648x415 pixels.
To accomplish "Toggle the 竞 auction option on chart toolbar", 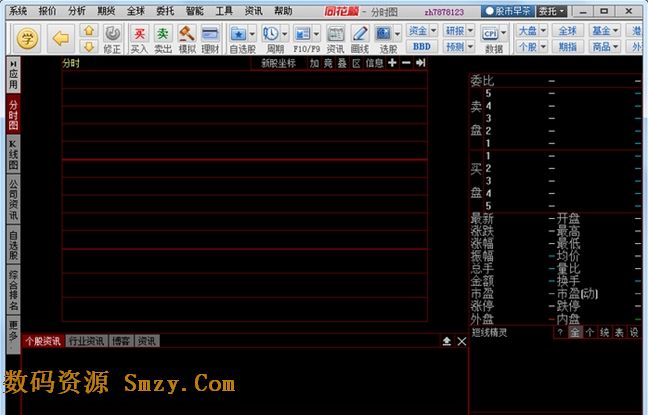I will pos(328,63).
